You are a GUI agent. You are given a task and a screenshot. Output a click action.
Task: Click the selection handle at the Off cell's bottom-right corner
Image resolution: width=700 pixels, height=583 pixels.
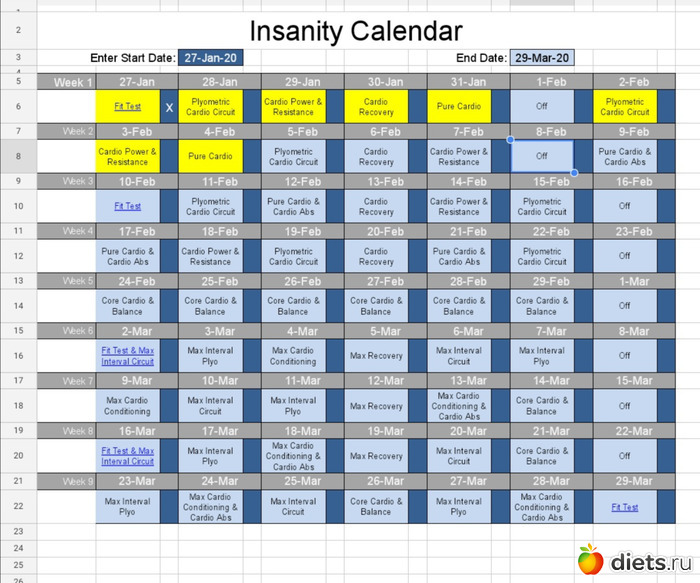click(574, 173)
